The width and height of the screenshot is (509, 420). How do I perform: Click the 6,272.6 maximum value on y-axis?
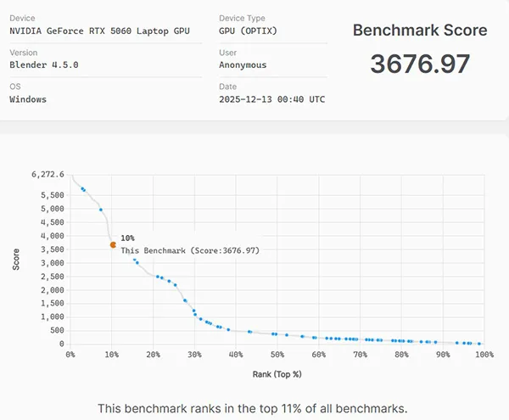48,174
